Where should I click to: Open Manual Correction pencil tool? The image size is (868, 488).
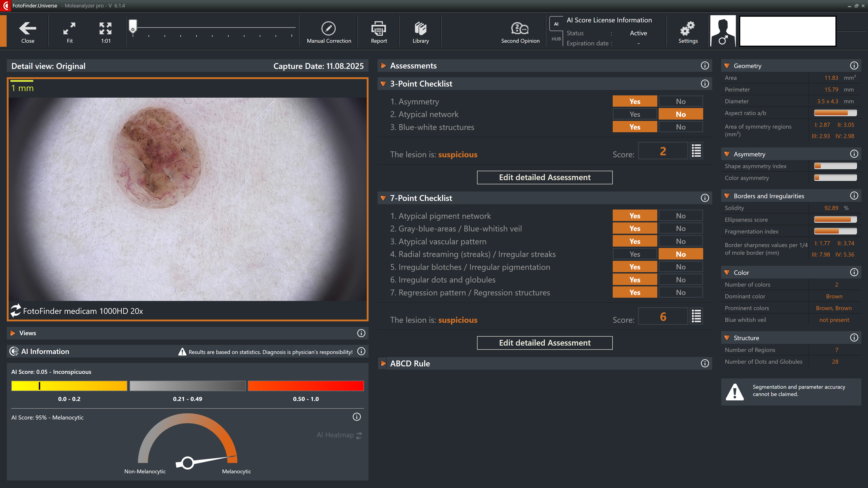tap(329, 29)
